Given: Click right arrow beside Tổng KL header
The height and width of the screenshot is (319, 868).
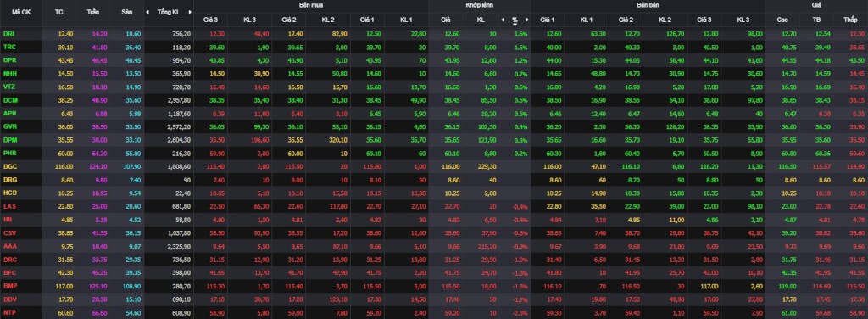Looking at the screenshot, I should [190, 12].
